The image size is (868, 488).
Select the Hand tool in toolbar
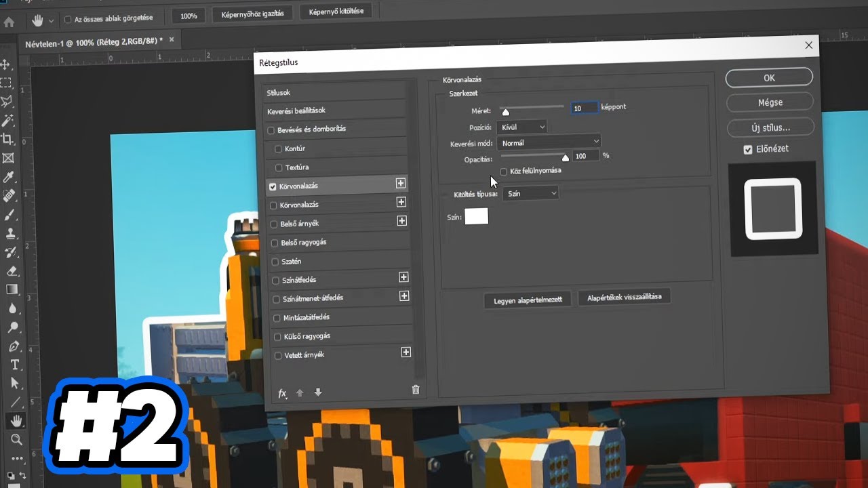[16, 421]
